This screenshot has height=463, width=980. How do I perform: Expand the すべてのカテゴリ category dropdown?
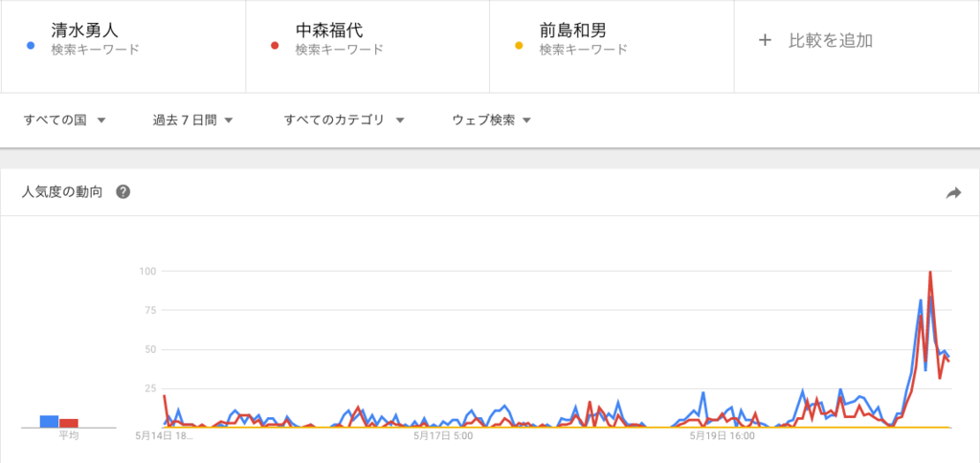[345, 120]
